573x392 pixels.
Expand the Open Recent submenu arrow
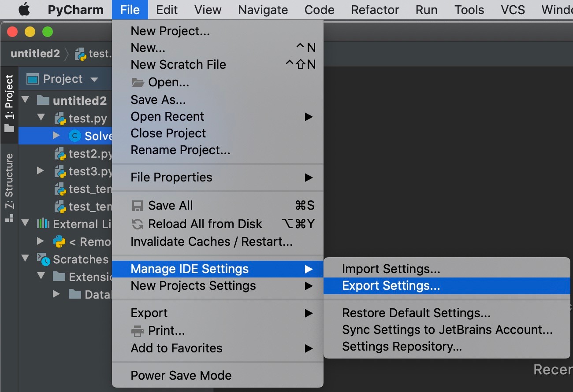point(309,117)
